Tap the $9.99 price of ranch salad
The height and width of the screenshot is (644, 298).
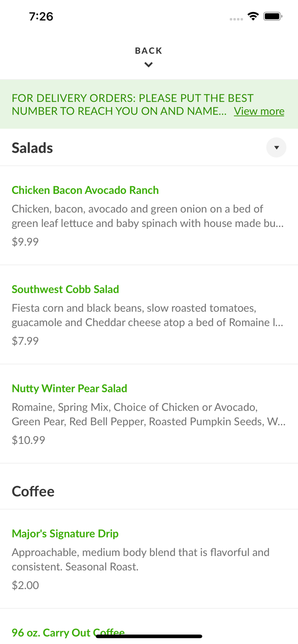(x=25, y=242)
